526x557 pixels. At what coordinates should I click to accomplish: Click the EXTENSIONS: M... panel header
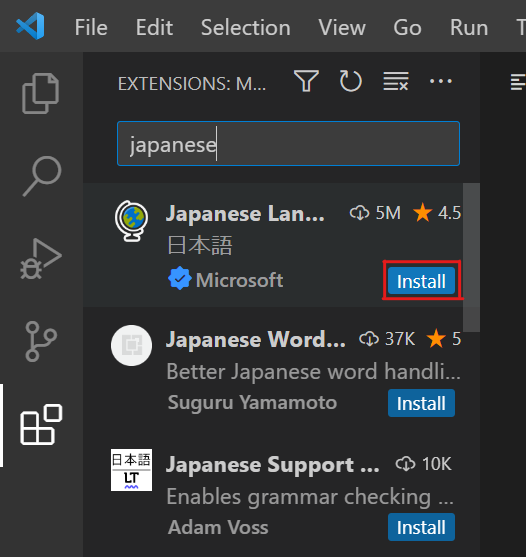click(x=192, y=84)
